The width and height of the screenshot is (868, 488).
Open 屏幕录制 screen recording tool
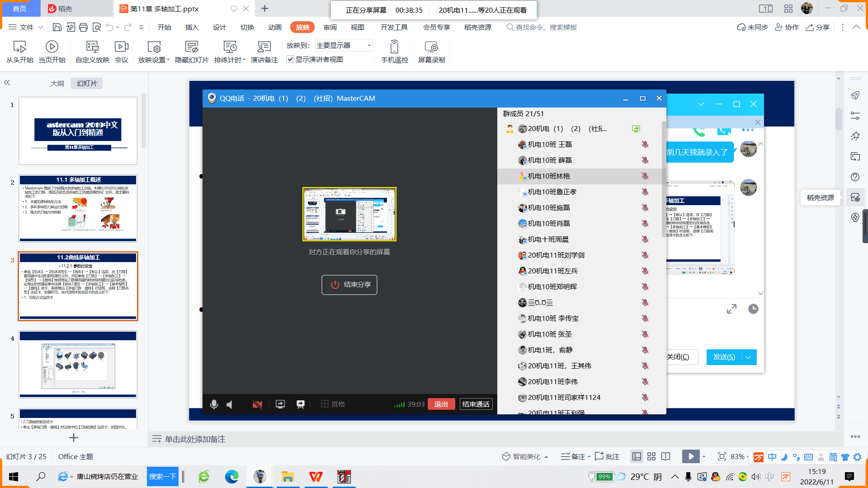pyautogui.click(x=431, y=47)
